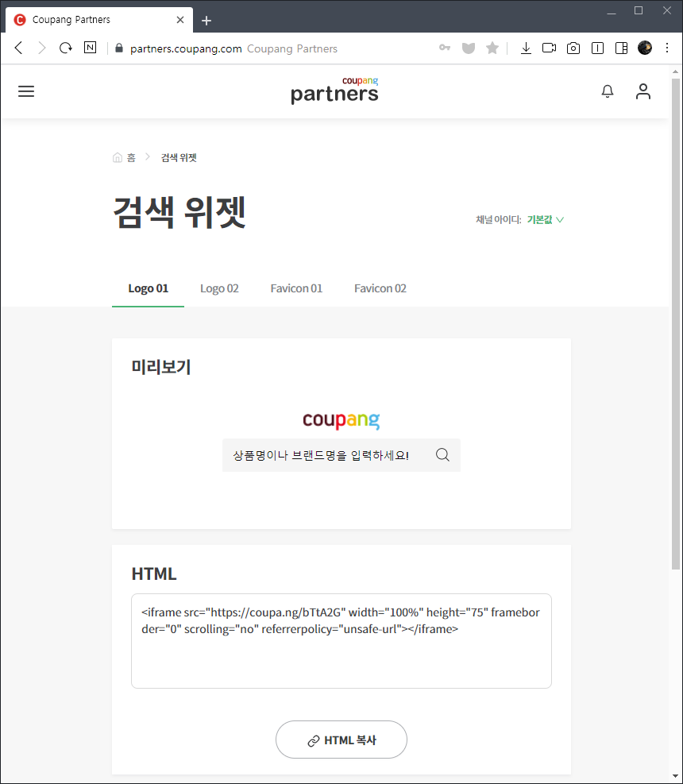Click the home icon in breadcrumb
This screenshot has width=683, height=784.
click(x=117, y=157)
